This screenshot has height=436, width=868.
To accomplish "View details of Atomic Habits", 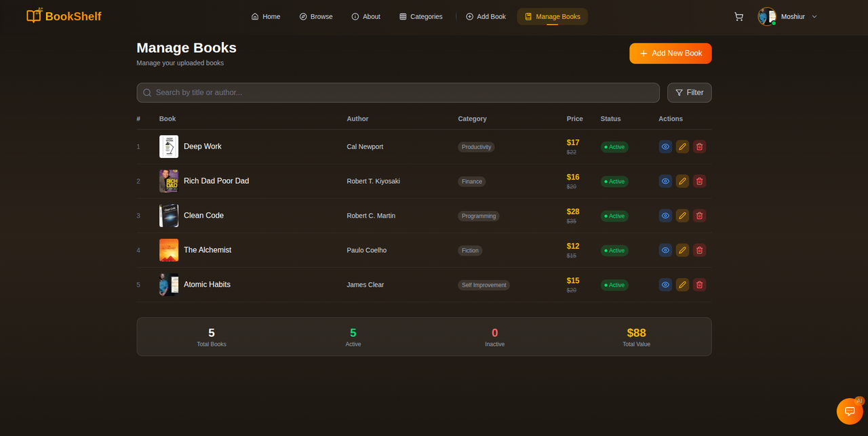I will pyautogui.click(x=665, y=285).
